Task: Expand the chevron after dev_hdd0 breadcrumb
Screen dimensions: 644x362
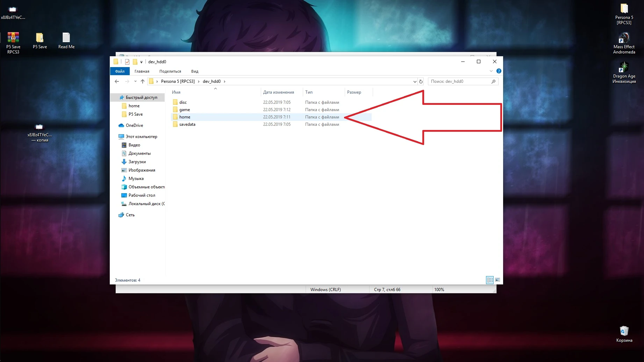Action: pos(224,81)
